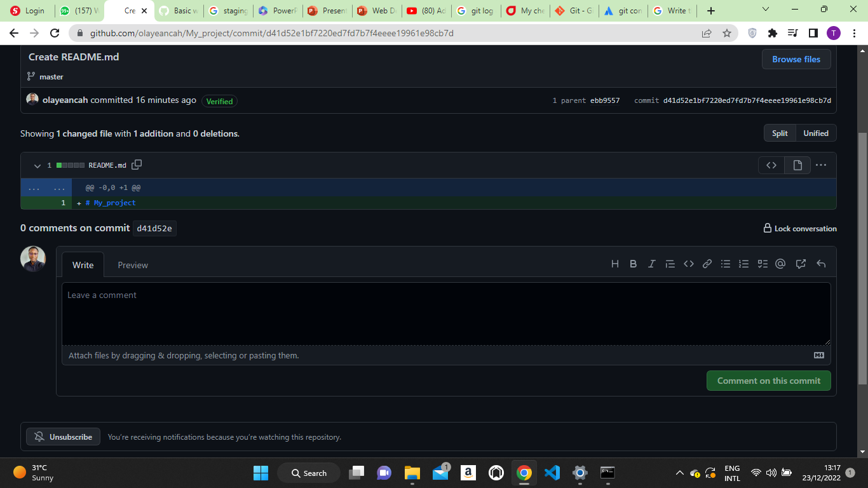868x488 pixels.
Task: Open the Windows Start menu
Action: point(261,473)
